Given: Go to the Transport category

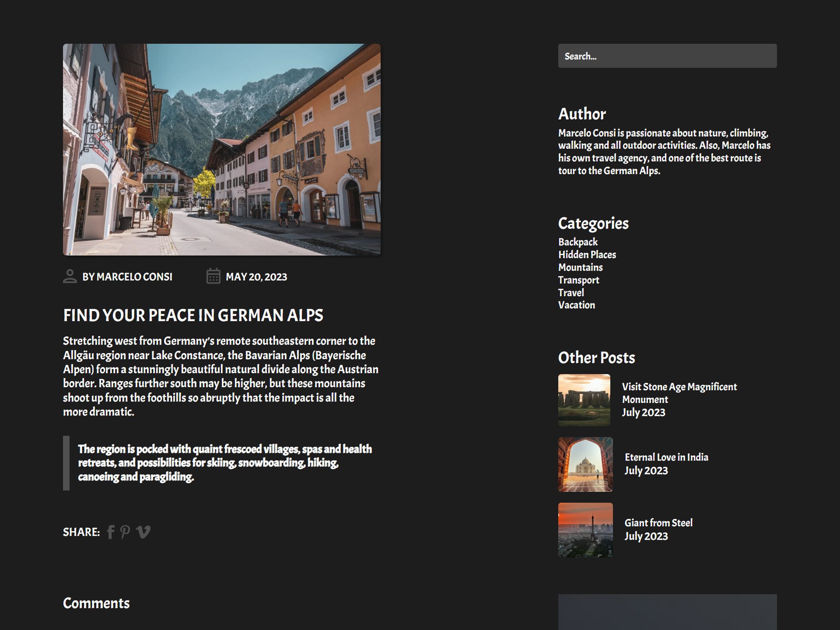Looking at the screenshot, I should [x=578, y=280].
